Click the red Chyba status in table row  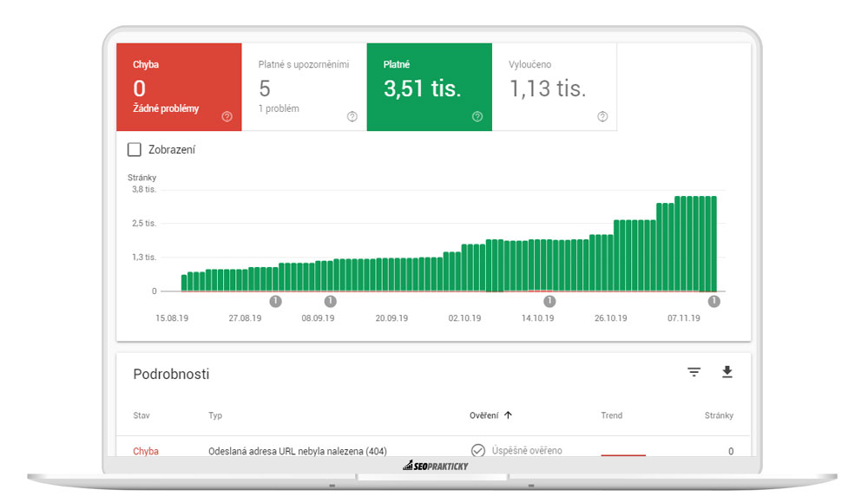tap(146, 451)
